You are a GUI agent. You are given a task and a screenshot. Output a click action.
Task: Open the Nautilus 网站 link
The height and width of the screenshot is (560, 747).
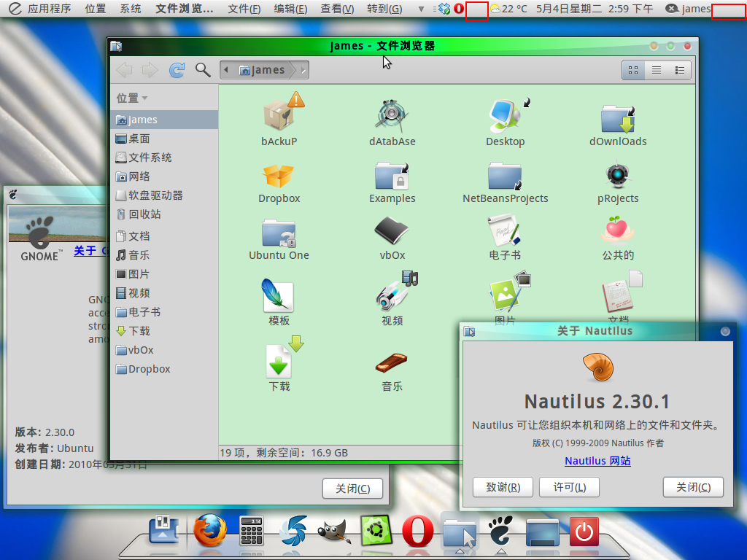(x=597, y=461)
